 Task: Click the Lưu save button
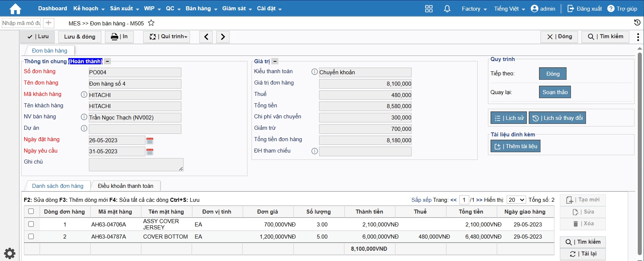[x=37, y=37]
